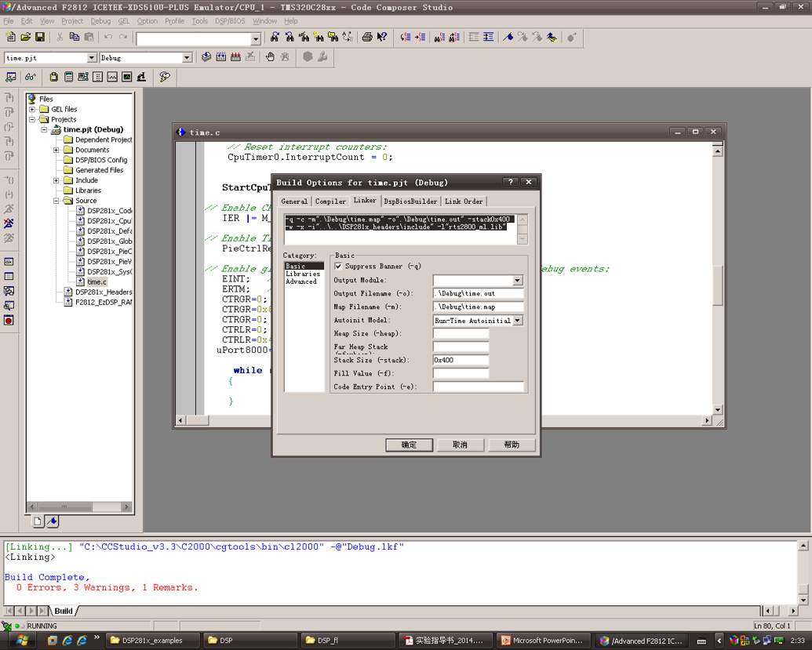Switch to the DspBiosBuilder tab
Image resolution: width=812 pixels, height=650 pixels.
click(410, 202)
